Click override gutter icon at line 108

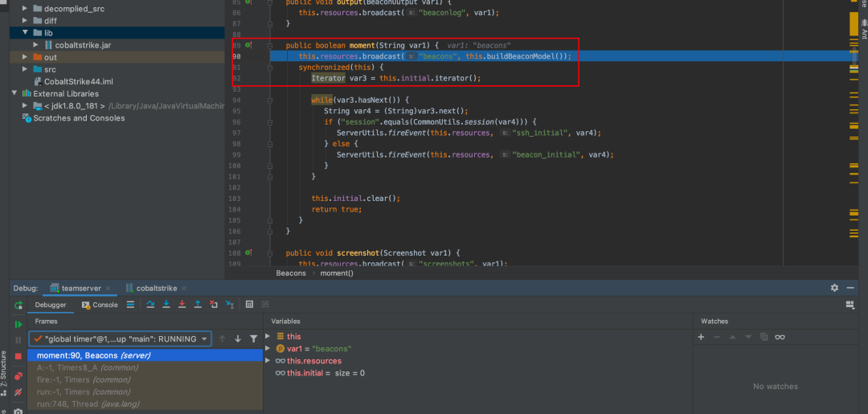248,253
